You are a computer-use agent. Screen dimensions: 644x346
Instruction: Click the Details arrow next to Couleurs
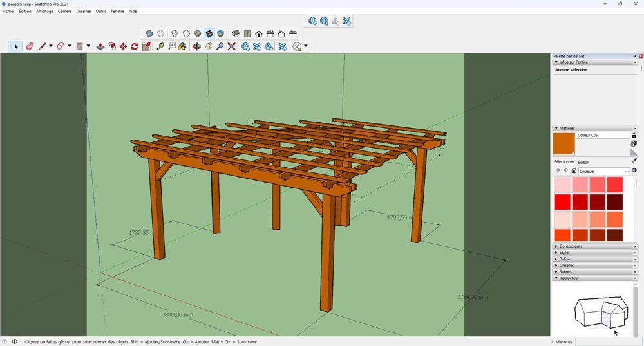634,170
